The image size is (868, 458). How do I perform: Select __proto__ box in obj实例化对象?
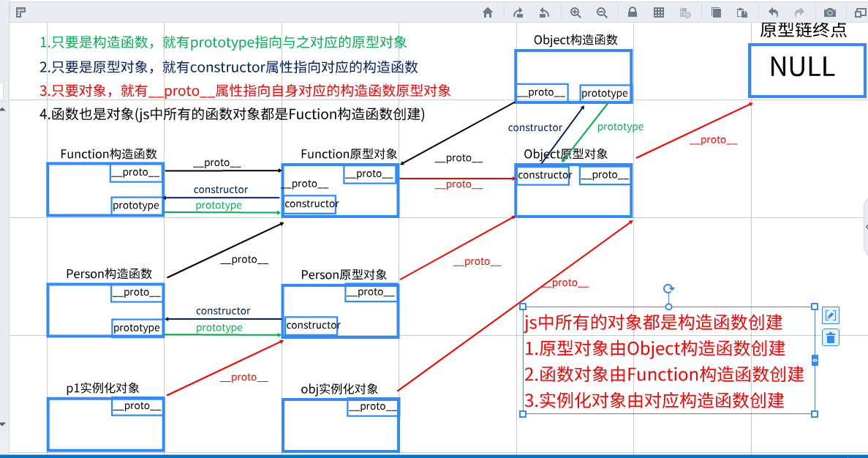click(373, 407)
